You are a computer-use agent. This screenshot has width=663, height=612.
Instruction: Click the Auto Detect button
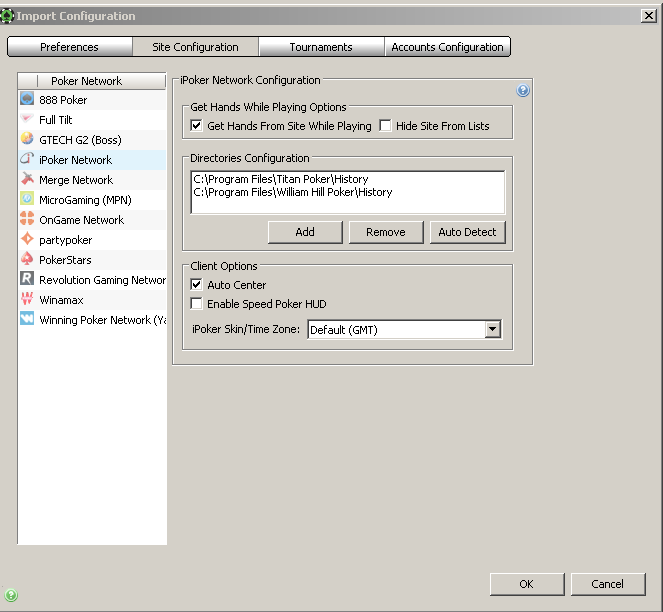468,232
